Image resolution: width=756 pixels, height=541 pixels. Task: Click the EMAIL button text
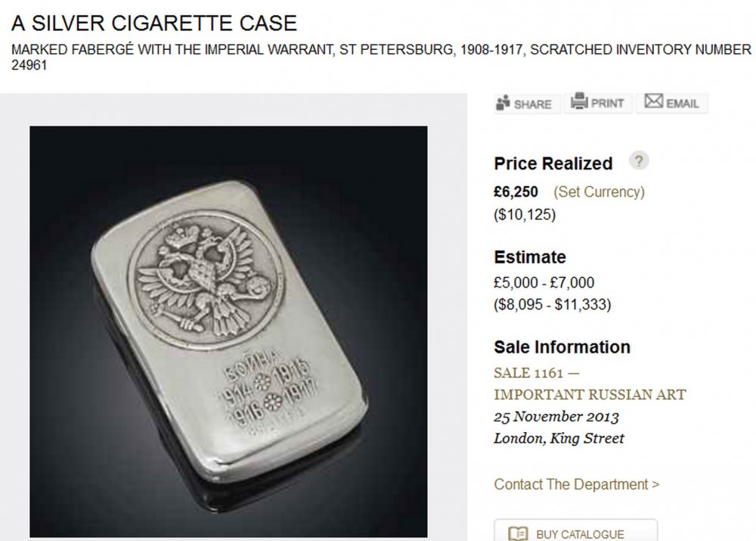(x=682, y=104)
